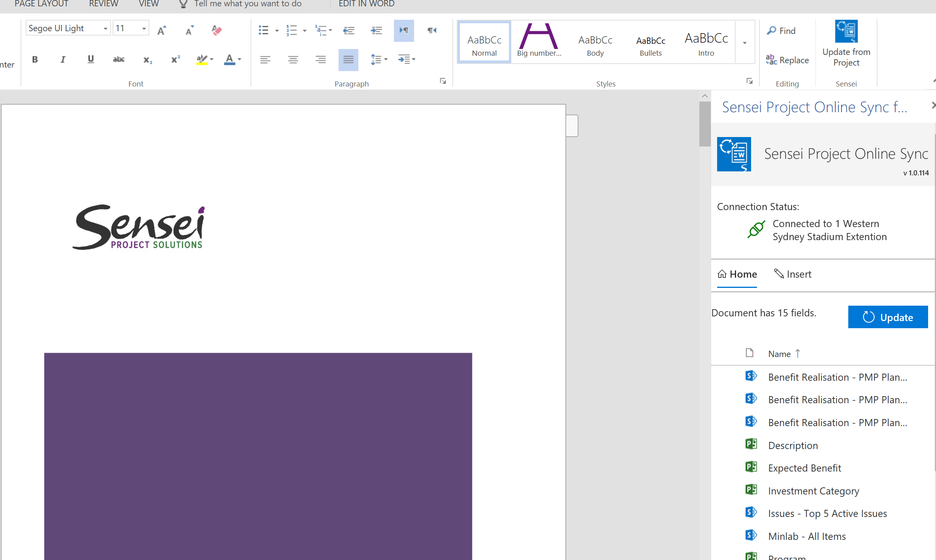Apply the Intro style
Viewport: 936px width, 560px height.
706,41
